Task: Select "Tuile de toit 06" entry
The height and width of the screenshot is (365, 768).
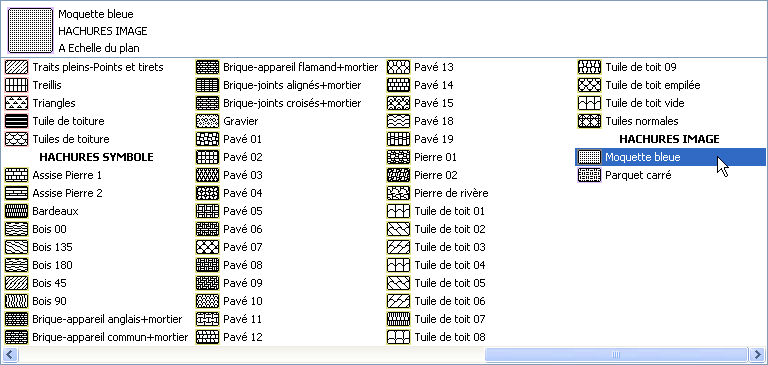Action: 436,301
